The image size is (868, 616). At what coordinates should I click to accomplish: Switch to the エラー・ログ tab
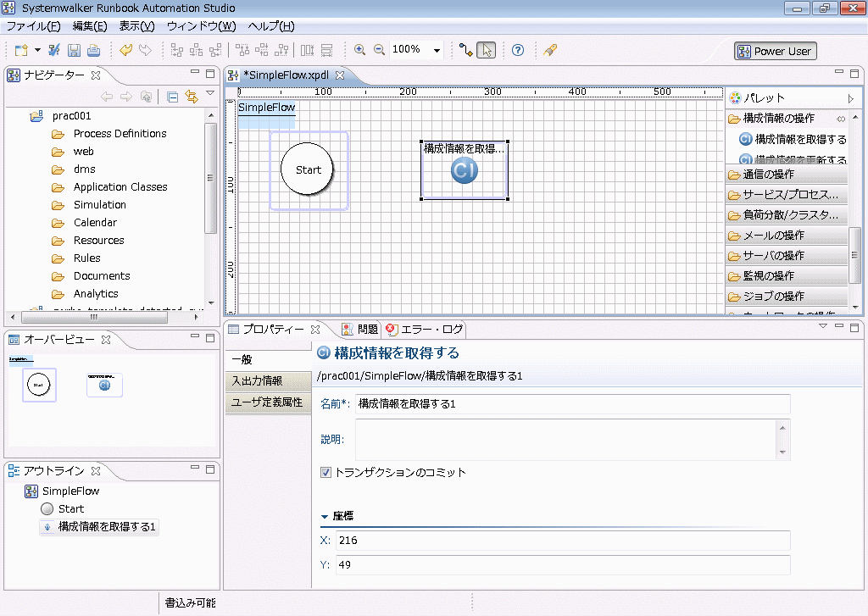click(425, 330)
